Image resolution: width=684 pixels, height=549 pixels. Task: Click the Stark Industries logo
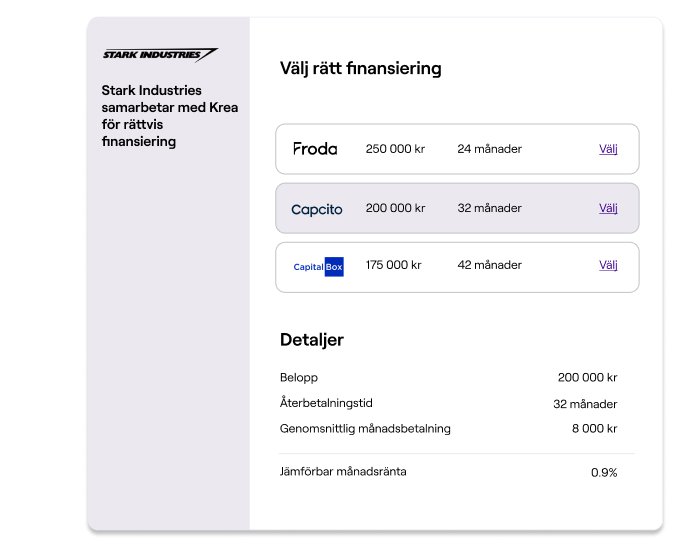(160, 55)
